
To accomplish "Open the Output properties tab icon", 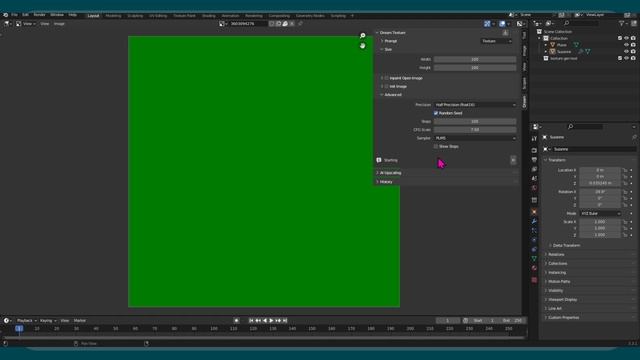I will (x=534, y=160).
